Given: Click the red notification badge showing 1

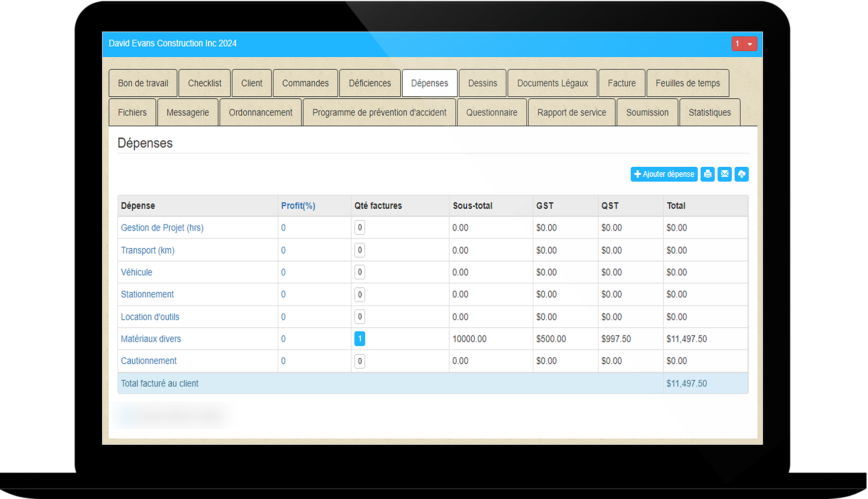Looking at the screenshot, I should (x=738, y=44).
